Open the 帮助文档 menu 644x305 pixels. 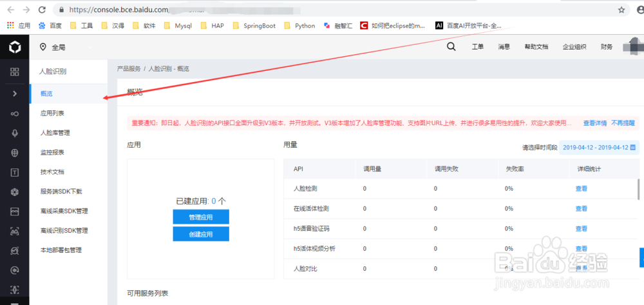click(x=536, y=47)
